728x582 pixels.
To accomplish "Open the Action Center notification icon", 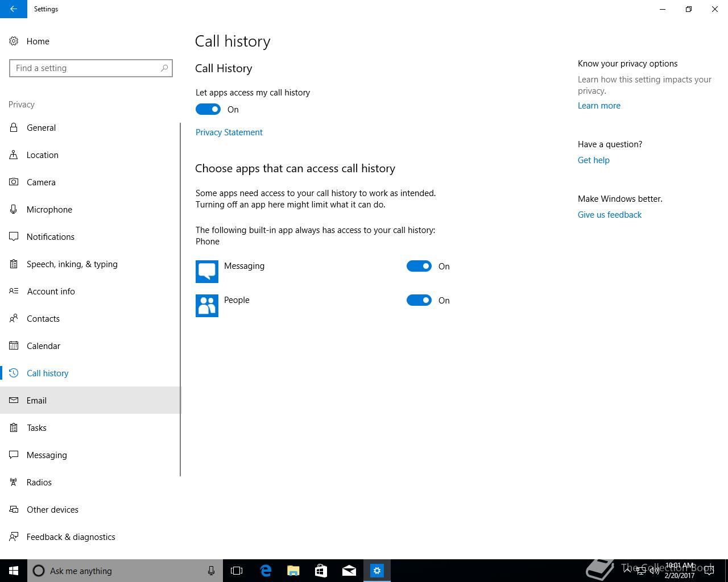I will coord(709,571).
